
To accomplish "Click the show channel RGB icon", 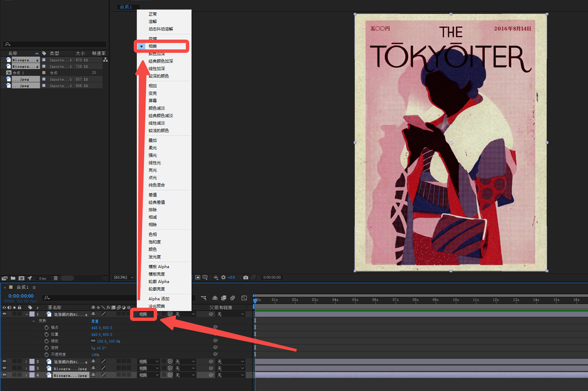I will pos(216,278).
